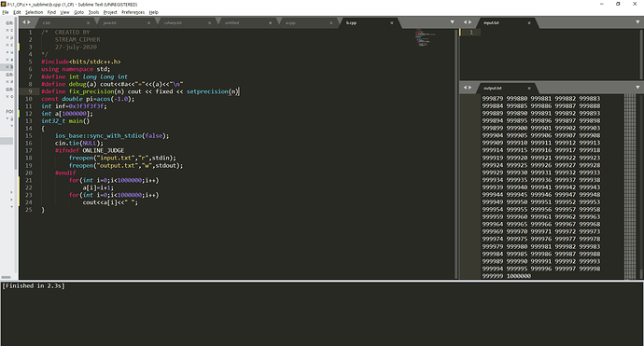Click the output.txt minimap

click(630, 187)
